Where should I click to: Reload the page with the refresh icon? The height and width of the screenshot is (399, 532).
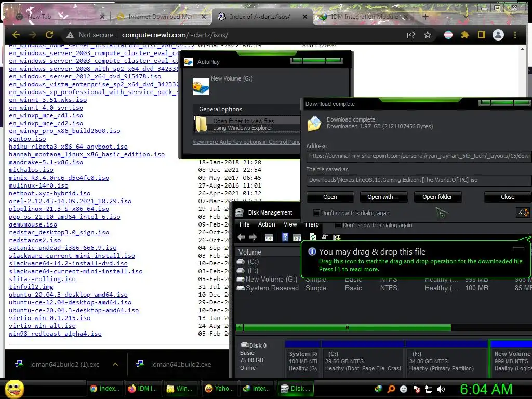click(x=49, y=35)
